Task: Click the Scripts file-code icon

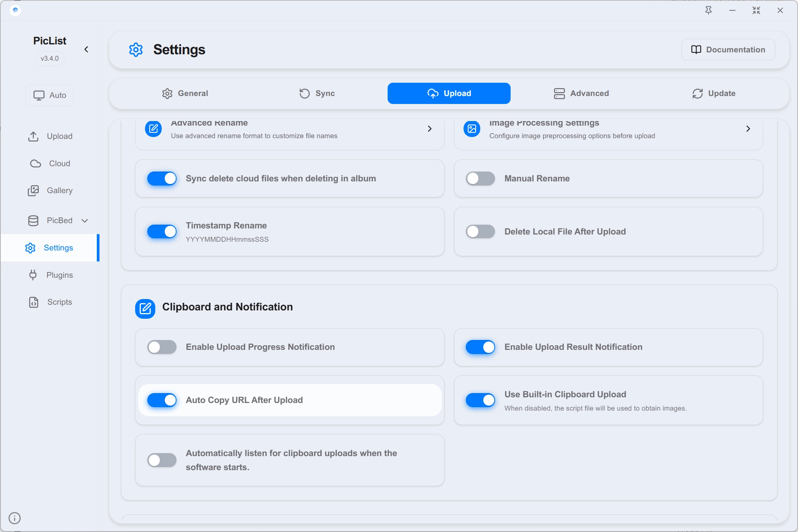Action: click(x=34, y=302)
